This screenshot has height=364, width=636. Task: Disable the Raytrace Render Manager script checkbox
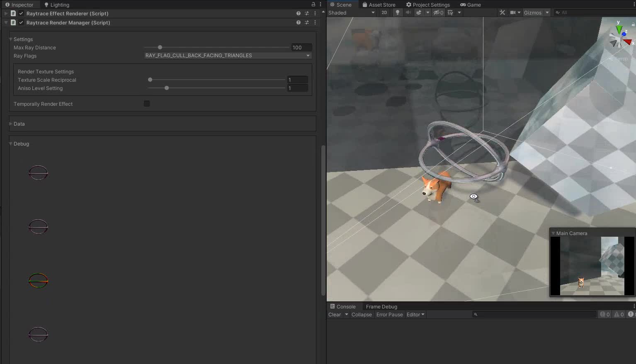point(21,22)
